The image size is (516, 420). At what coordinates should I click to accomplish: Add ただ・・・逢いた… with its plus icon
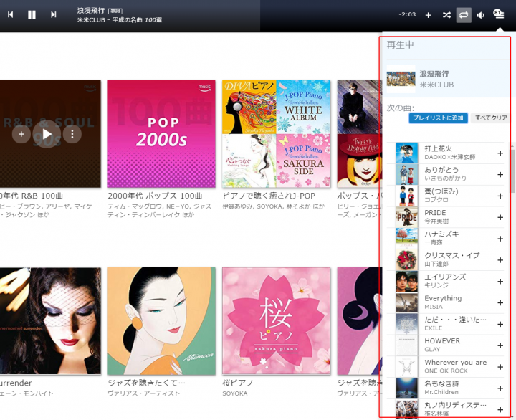500,324
